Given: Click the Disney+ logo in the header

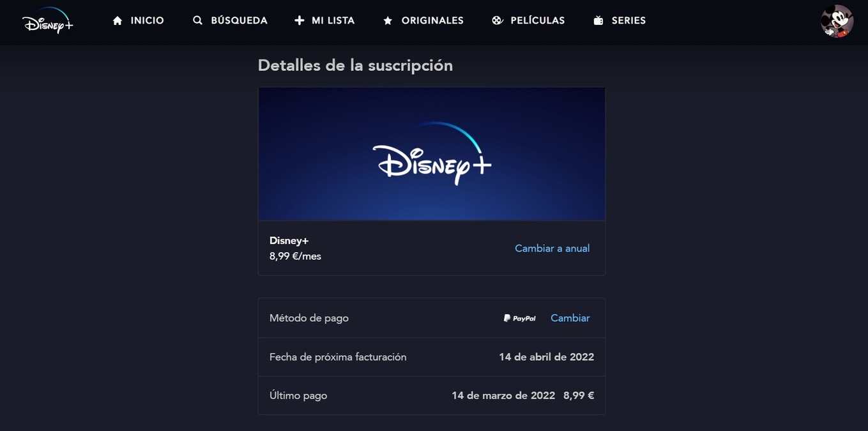Looking at the screenshot, I should [48, 21].
